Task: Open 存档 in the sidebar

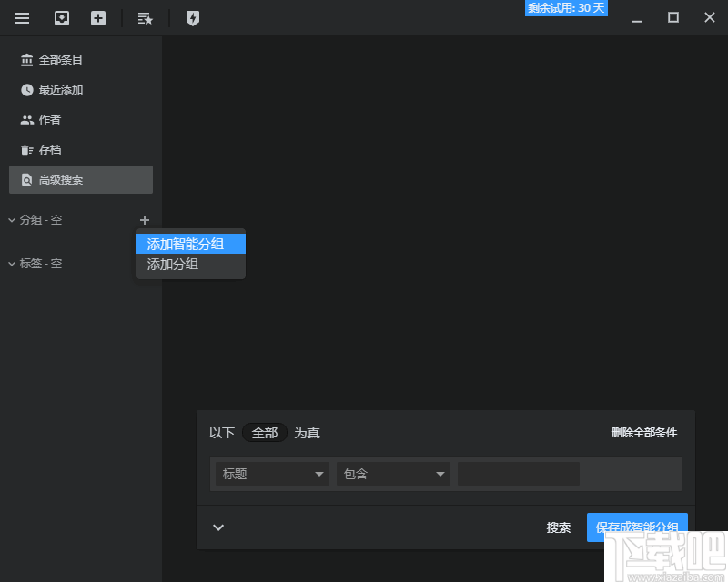Action: [81, 149]
